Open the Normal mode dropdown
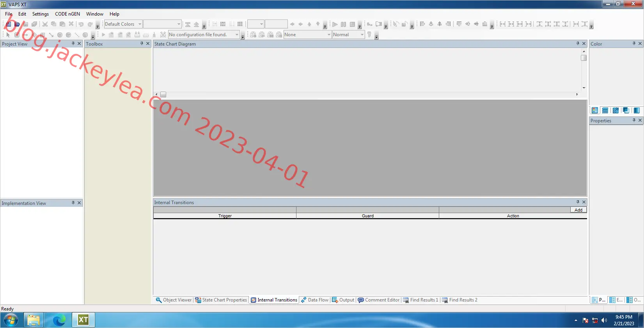The height and width of the screenshot is (328, 644). [x=348, y=35]
